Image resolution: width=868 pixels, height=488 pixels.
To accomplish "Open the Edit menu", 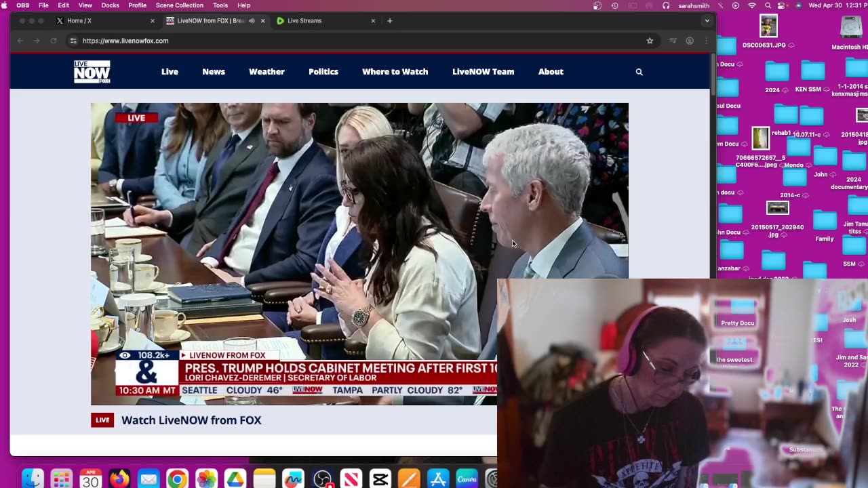I will pos(64,5).
